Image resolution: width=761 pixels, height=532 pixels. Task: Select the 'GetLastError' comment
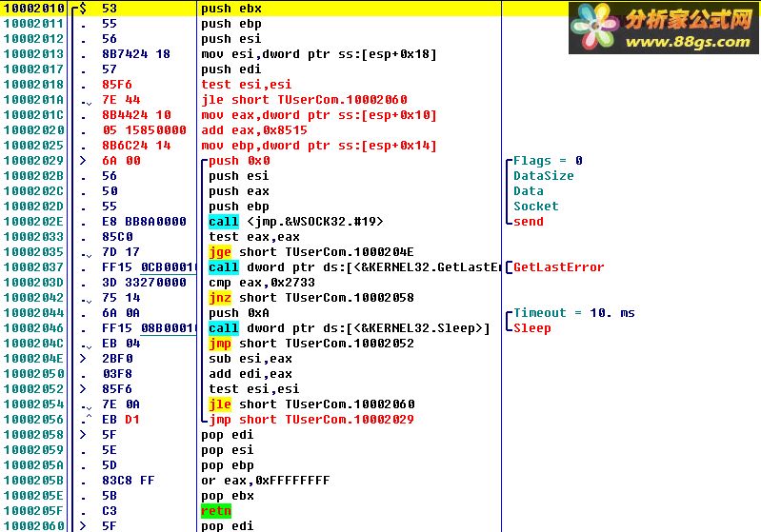click(559, 267)
